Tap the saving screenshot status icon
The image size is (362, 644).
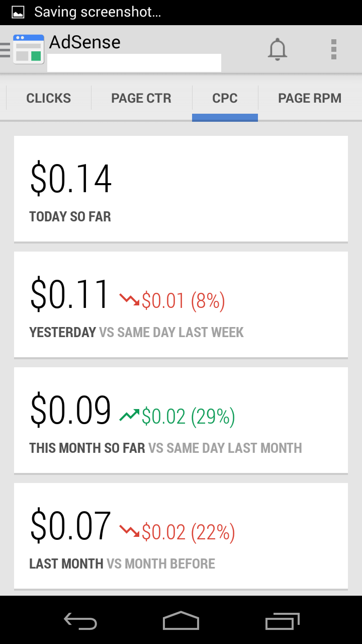click(18, 13)
